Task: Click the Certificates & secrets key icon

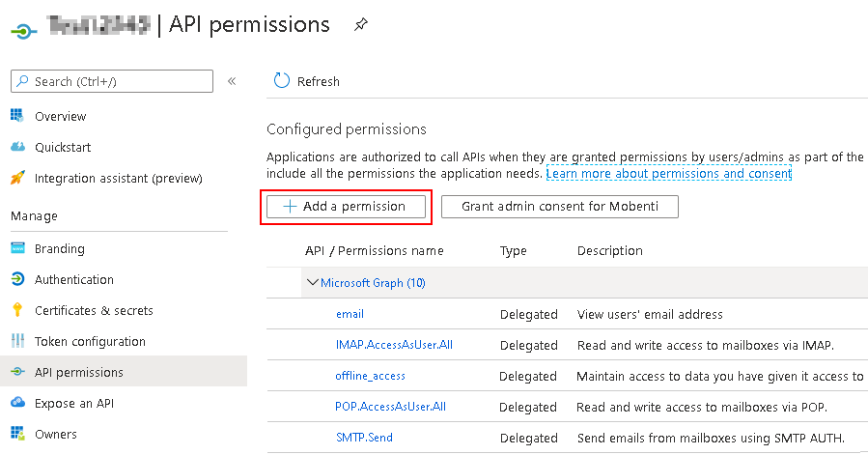Action: 17,310
